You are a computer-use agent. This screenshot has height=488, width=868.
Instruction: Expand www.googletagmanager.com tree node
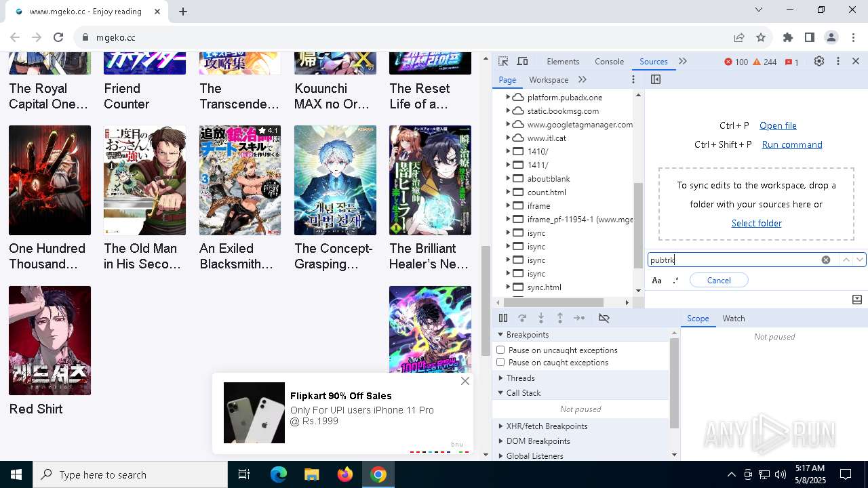pyautogui.click(x=507, y=124)
